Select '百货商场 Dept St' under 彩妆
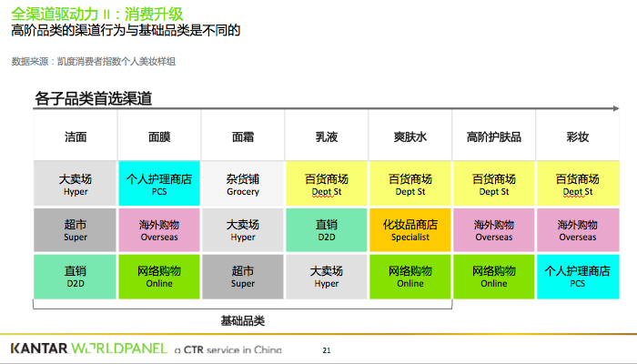Image resolution: width=637 pixels, height=364 pixels. point(578,184)
